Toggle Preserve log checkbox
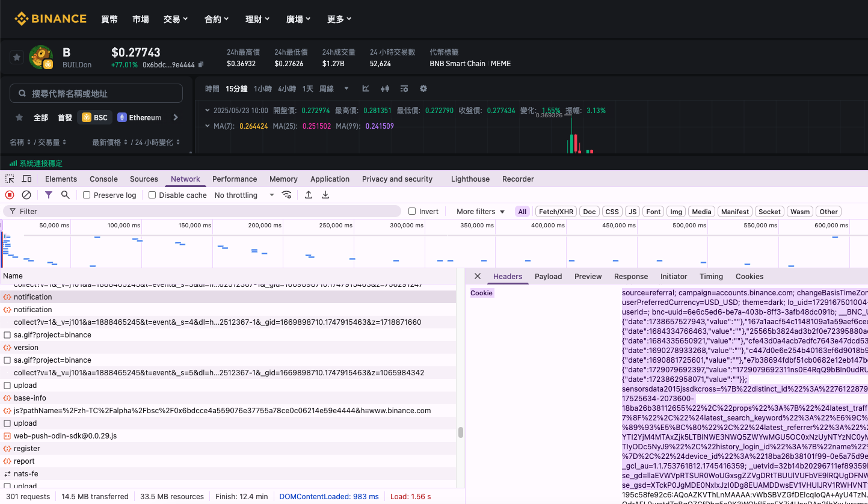Image resolution: width=868 pixels, height=504 pixels. click(87, 195)
